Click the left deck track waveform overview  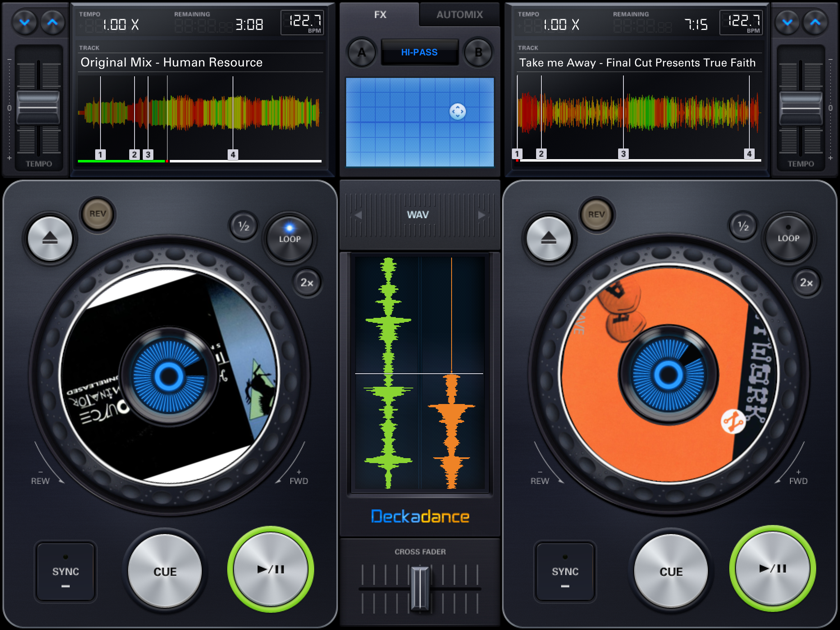199,113
